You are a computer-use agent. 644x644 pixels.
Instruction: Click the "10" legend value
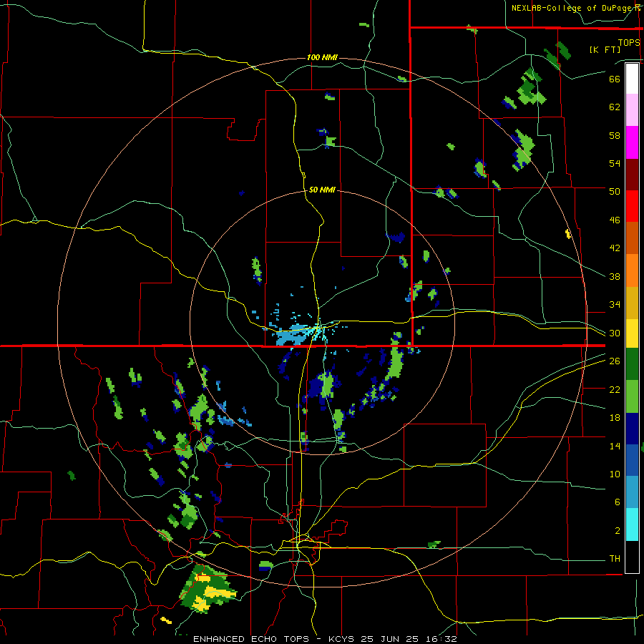pyautogui.click(x=615, y=474)
